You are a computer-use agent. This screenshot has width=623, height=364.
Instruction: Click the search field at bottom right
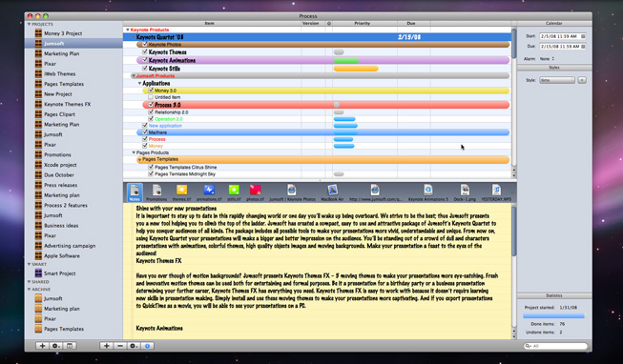click(x=555, y=346)
